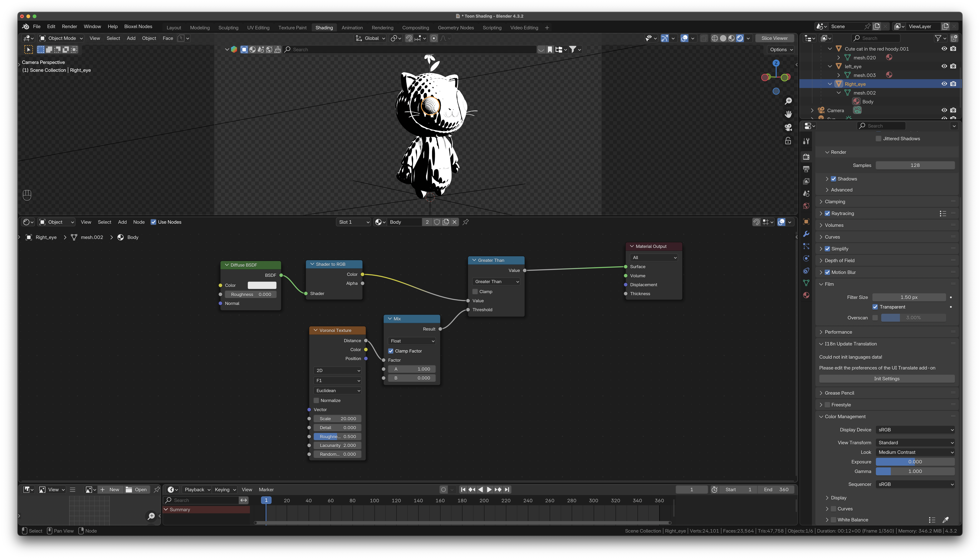Click the Diffuse BSDF Color swatch
The width and height of the screenshot is (980, 559).
(262, 285)
